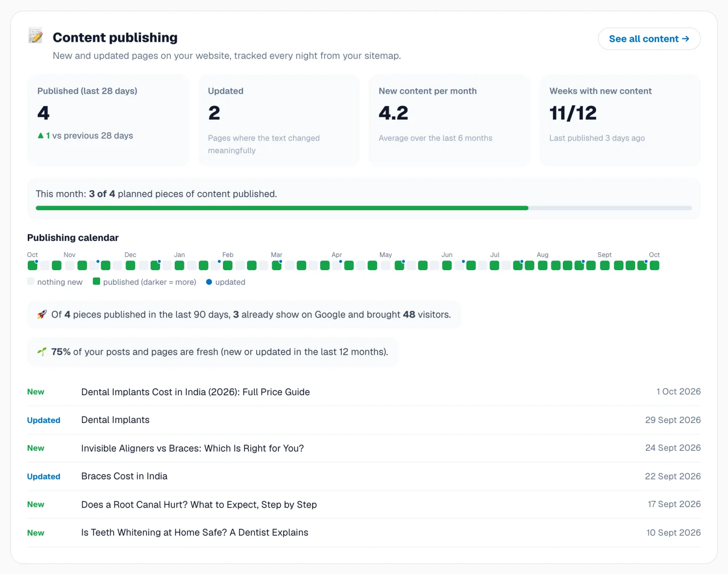Click the 'Published (last 28 days)' card label
This screenshot has height=574, width=728.
(87, 91)
